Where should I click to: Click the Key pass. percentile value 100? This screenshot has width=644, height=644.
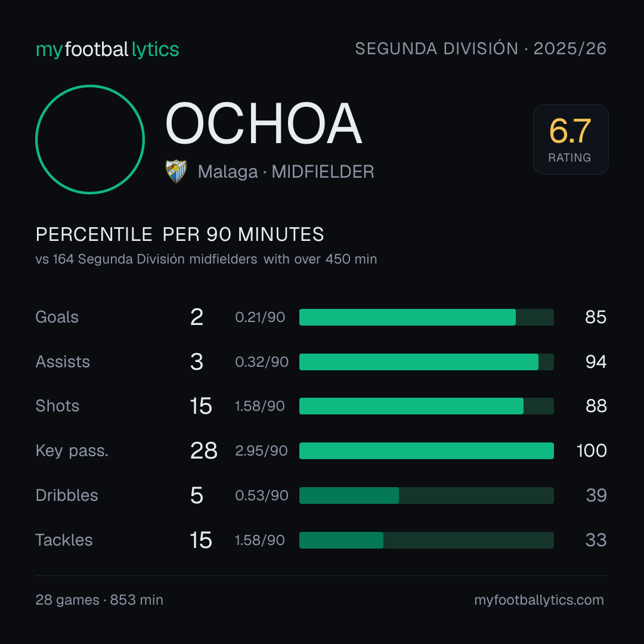592,451
